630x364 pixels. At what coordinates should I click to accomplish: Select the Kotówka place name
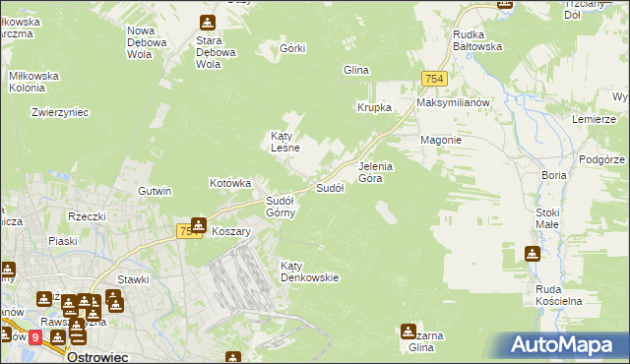click(x=230, y=183)
